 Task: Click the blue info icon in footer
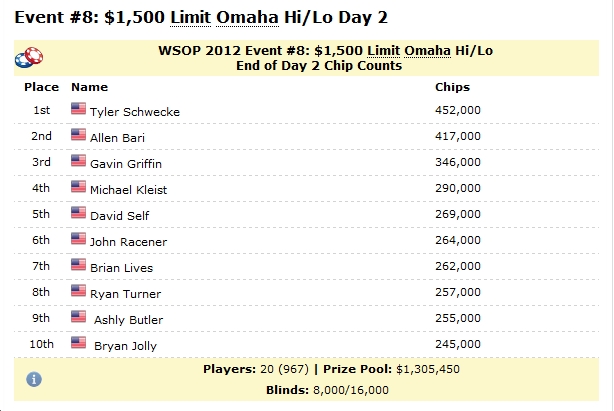coord(34,379)
